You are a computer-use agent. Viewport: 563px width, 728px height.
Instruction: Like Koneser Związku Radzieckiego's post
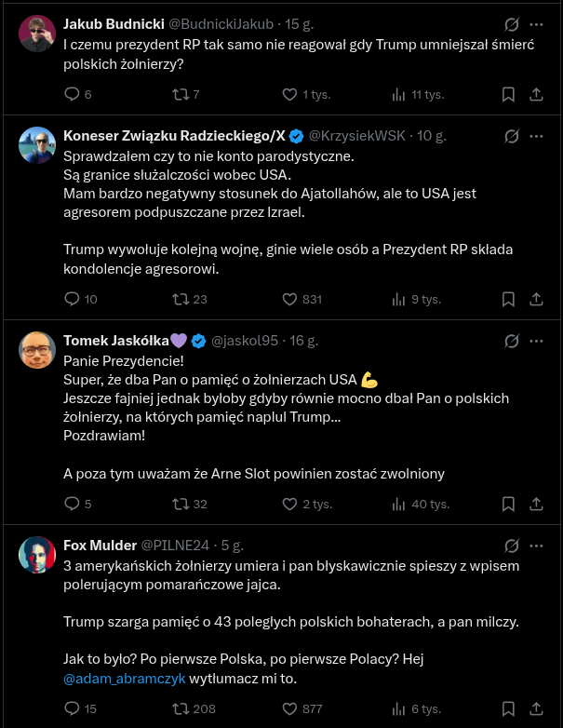pos(289,299)
